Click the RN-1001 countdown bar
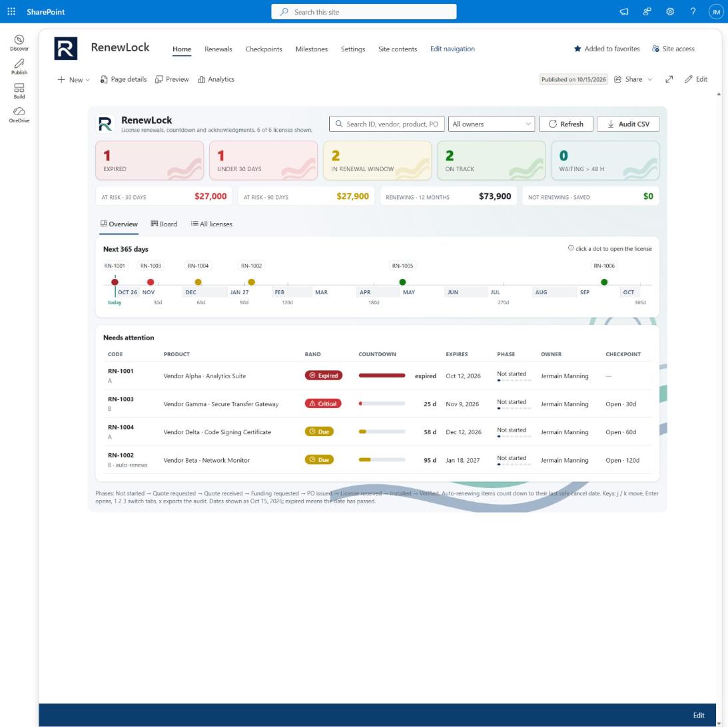Screen dimensions: 728x727 click(382, 375)
